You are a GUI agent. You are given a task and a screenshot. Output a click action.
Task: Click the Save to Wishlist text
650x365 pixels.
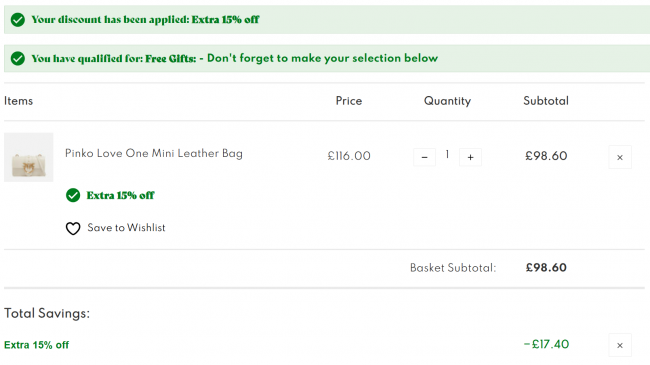point(126,228)
